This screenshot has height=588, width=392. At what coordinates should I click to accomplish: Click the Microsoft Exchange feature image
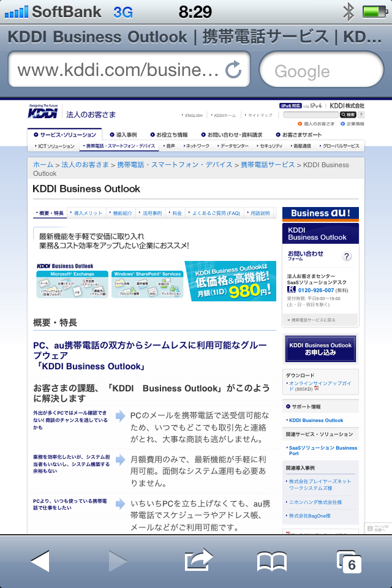tap(72, 284)
